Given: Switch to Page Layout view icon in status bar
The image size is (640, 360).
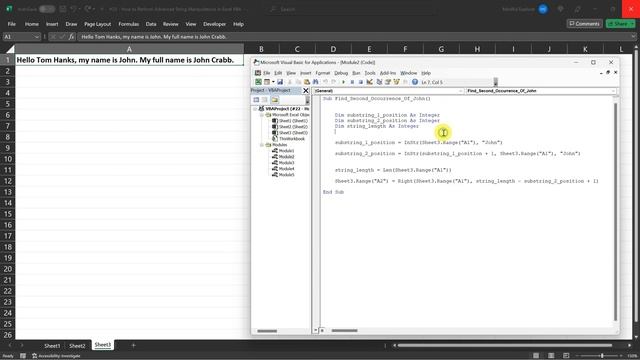Looking at the screenshot, I should point(551,356).
